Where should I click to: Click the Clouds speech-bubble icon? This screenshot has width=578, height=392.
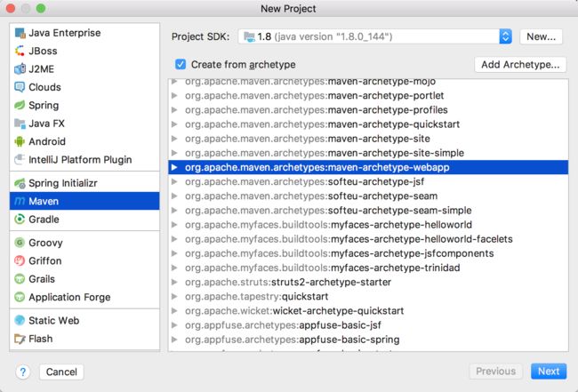(20, 87)
